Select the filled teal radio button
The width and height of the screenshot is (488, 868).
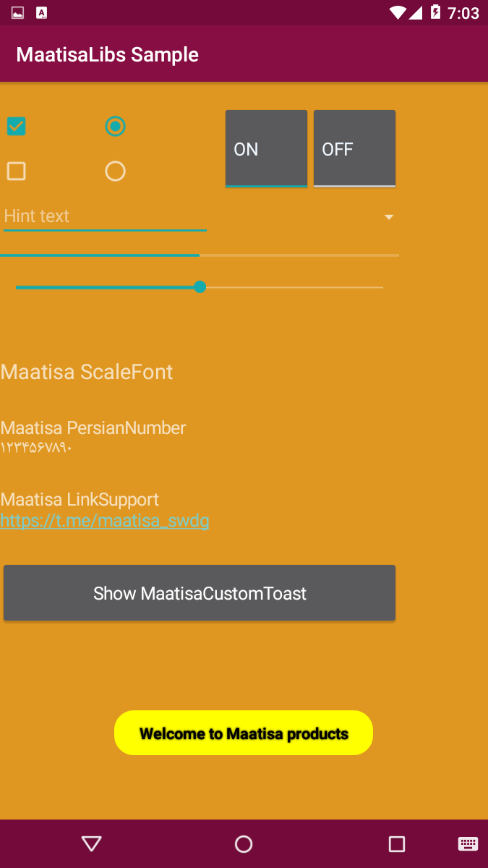[115, 126]
